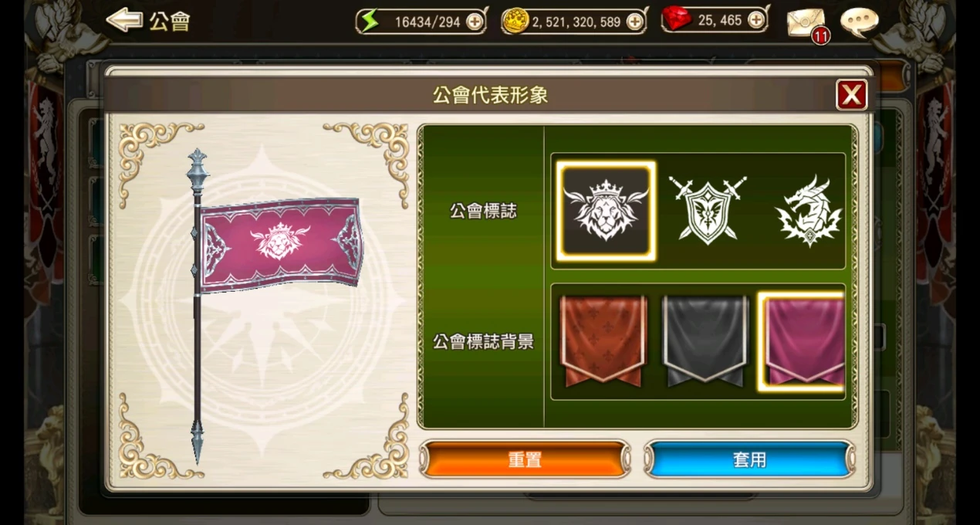Click the gold crown coin icon
The image size is (980, 525).
pyautogui.click(x=514, y=22)
